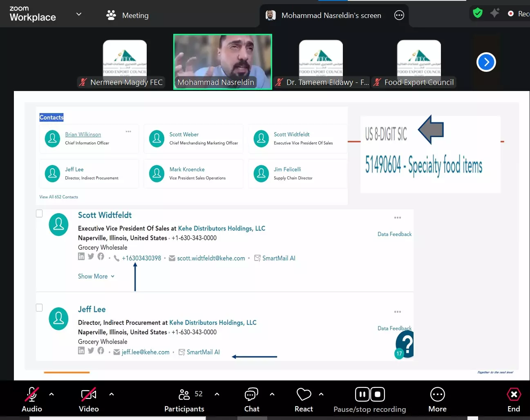Image resolution: width=530 pixels, height=420 pixels.
Task: Open the Participants list
Action: tap(184, 400)
